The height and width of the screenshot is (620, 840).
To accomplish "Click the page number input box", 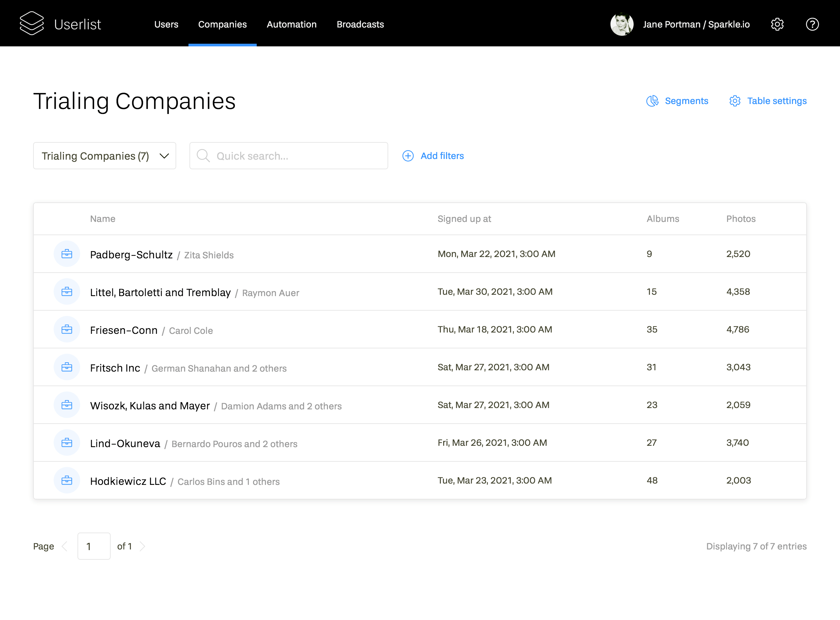I will 94,546.
